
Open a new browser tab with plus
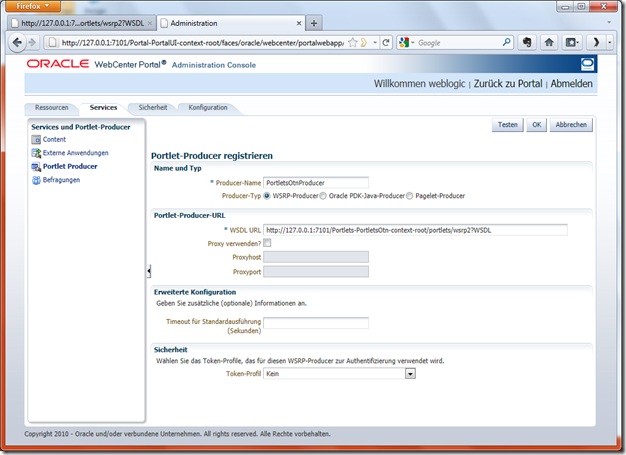[x=314, y=24]
